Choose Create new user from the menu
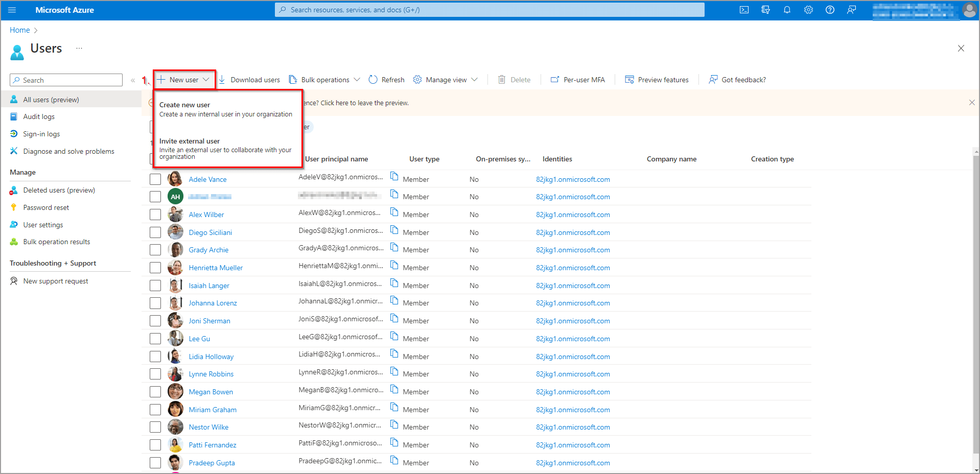The width and height of the screenshot is (980, 474). pyautogui.click(x=226, y=109)
